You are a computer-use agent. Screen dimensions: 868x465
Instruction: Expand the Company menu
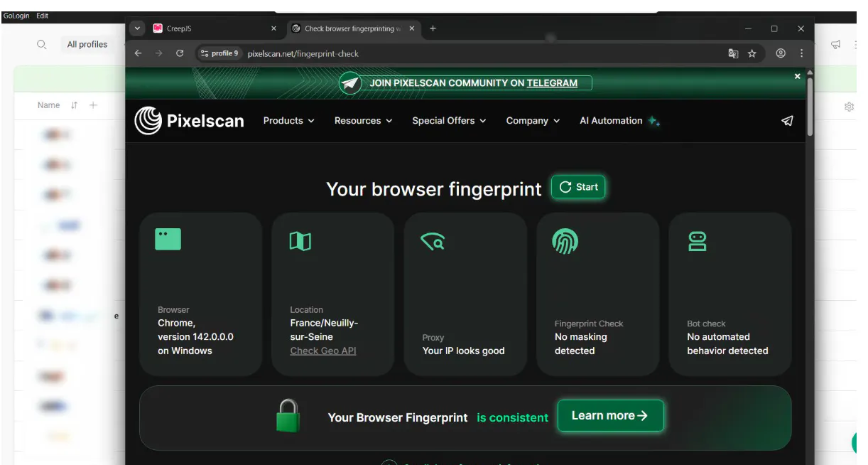click(533, 121)
